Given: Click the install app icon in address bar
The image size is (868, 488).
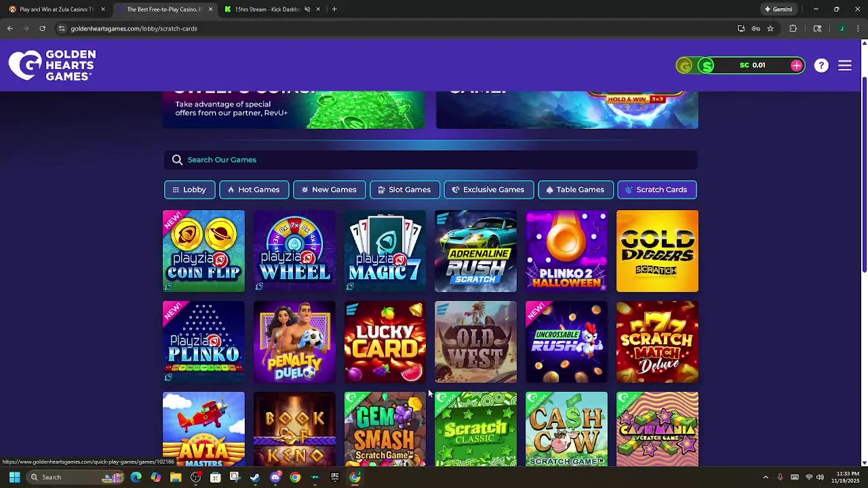Looking at the screenshot, I should click(741, 28).
